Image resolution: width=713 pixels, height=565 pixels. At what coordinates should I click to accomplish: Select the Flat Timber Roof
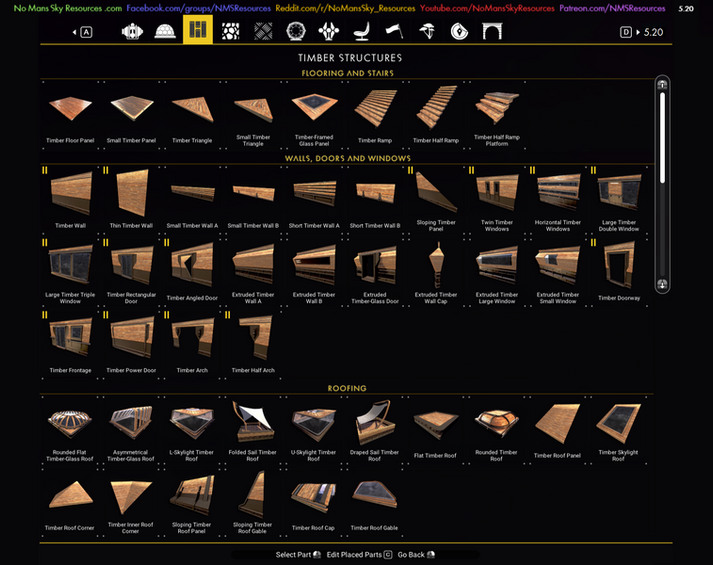(x=436, y=430)
